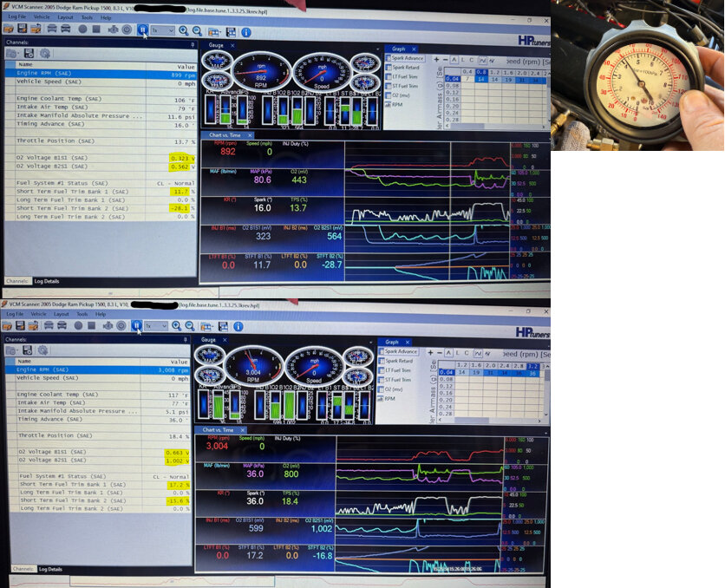Click Channels gear settings icon, bottom window
This screenshot has height=588, width=725.
(43, 350)
